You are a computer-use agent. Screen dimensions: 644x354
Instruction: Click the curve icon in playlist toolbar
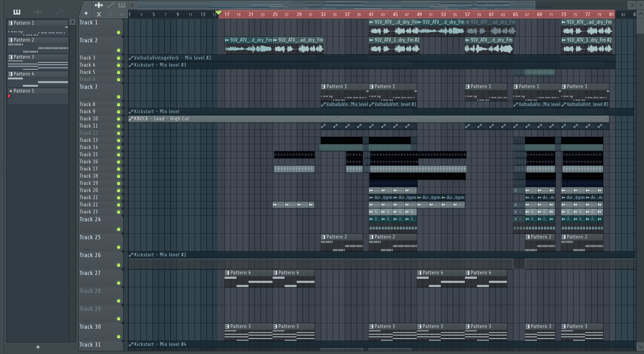(110, 14)
